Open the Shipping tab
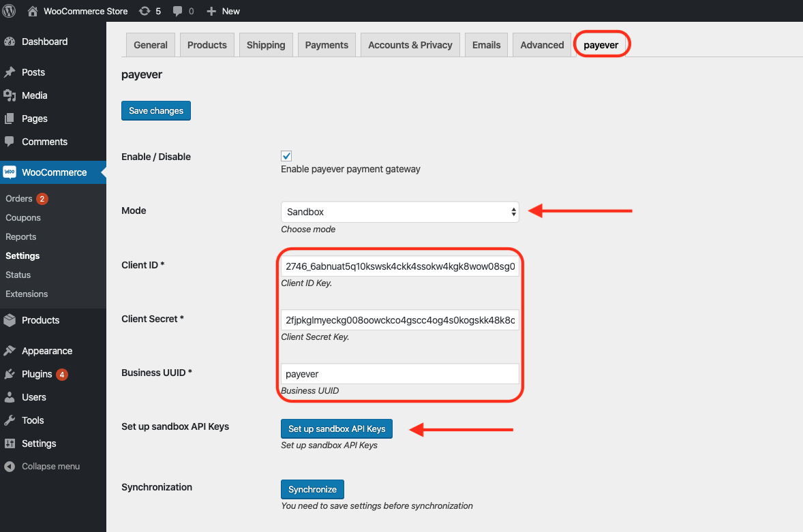Viewport: 803px width, 532px height. (266, 45)
